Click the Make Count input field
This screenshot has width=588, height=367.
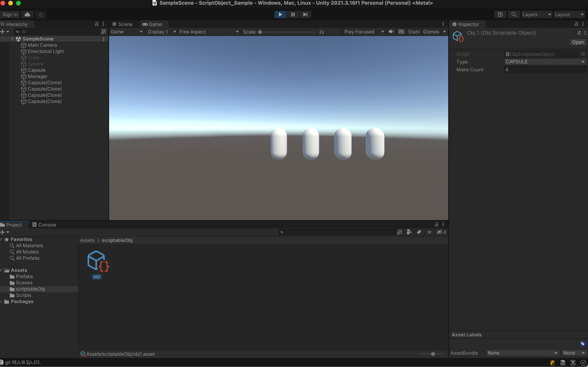tap(545, 70)
